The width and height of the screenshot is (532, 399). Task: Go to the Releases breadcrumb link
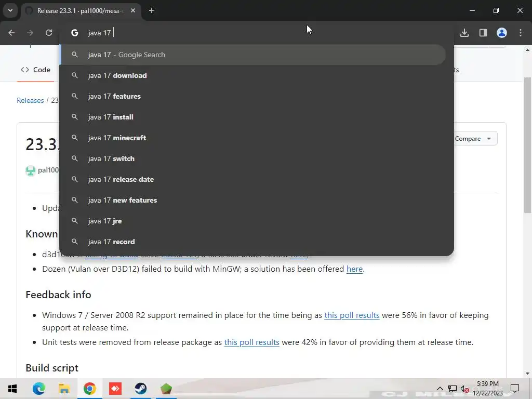click(x=30, y=100)
